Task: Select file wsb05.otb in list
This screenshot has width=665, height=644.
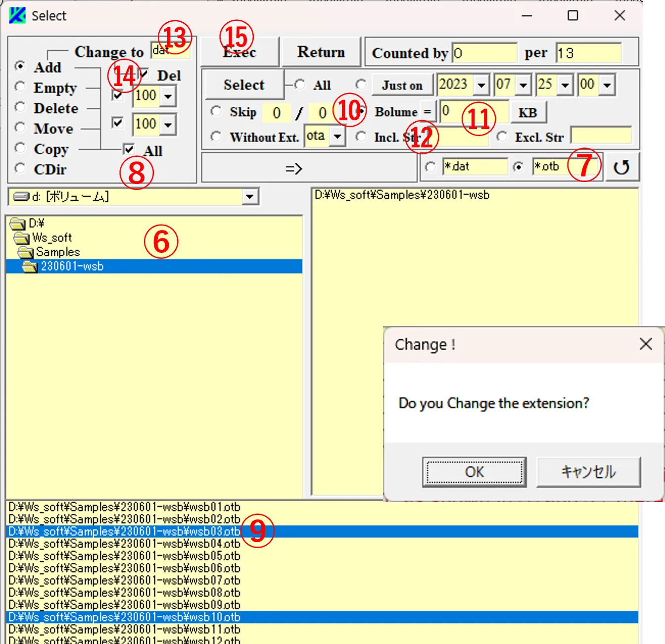Action: pyautogui.click(x=322, y=556)
